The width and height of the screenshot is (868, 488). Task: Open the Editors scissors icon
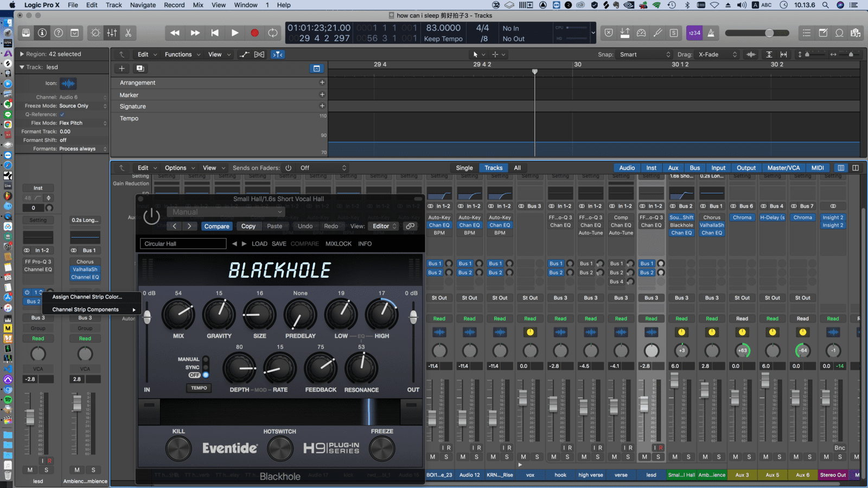pos(128,33)
